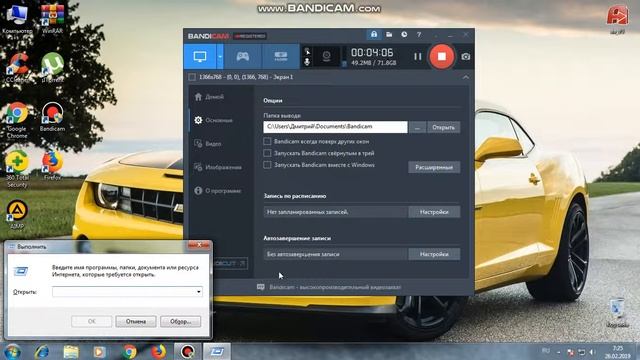Select Bandicam game recording mode
Image resolution: width=640 pixels, height=360 pixels.
coord(243,57)
